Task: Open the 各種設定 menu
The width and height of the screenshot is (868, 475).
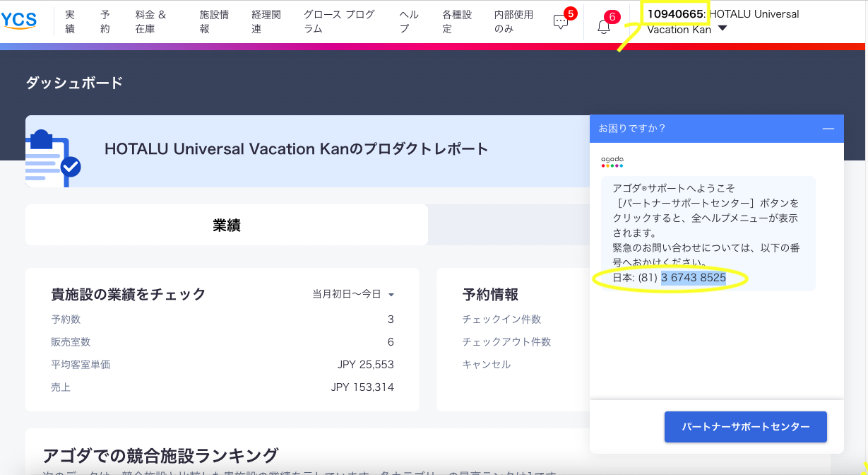Action: point(456,21)
